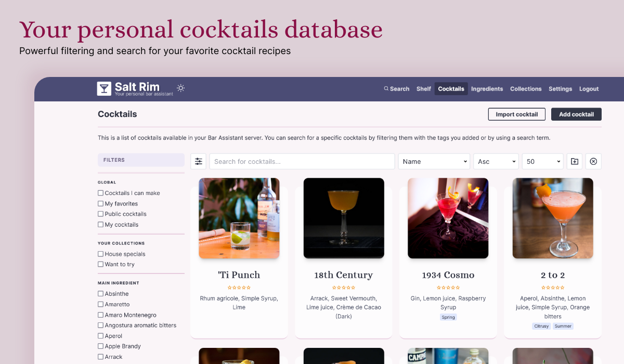The width and height of the screenshot is (624, 364).
Task: Click the Cocktails page heading
Action: click(118, 114)
